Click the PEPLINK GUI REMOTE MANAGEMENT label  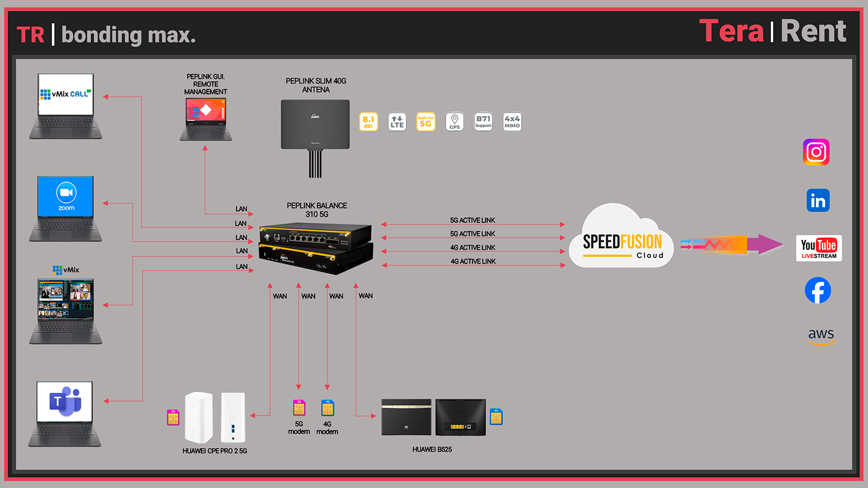[x=206, y=84]
